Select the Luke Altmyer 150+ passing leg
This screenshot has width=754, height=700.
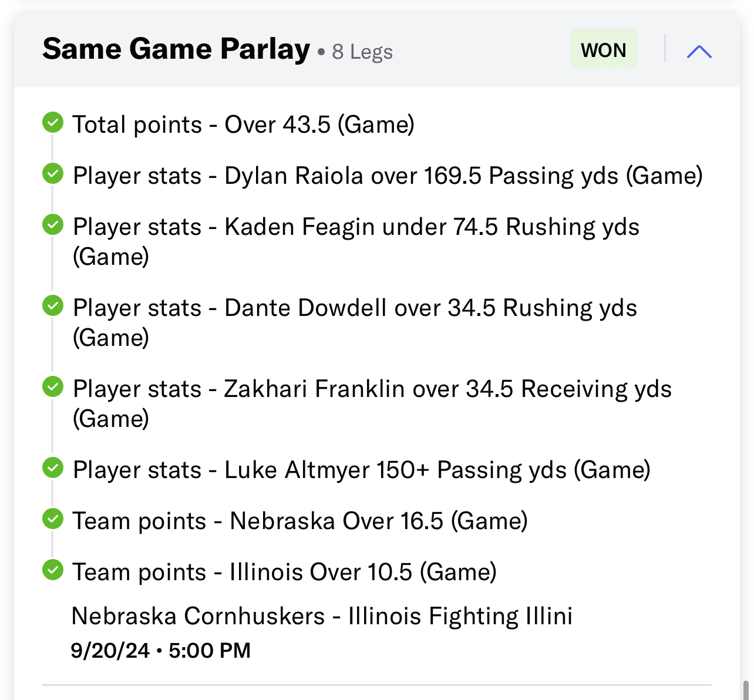click(361, 470)
